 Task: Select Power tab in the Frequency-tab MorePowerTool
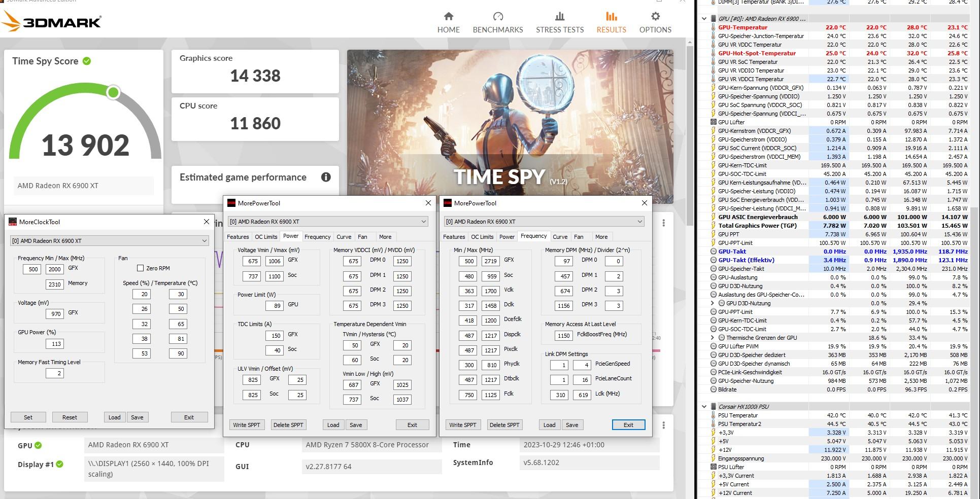click(x=507, y=237)
